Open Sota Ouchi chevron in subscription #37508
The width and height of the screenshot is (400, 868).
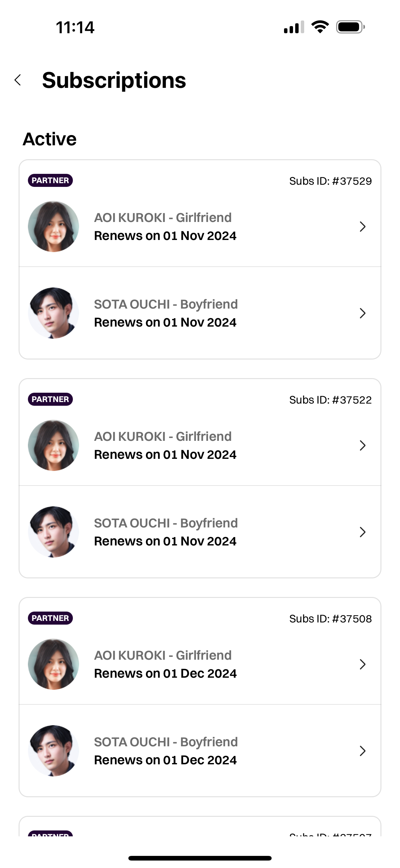(362, 751)
